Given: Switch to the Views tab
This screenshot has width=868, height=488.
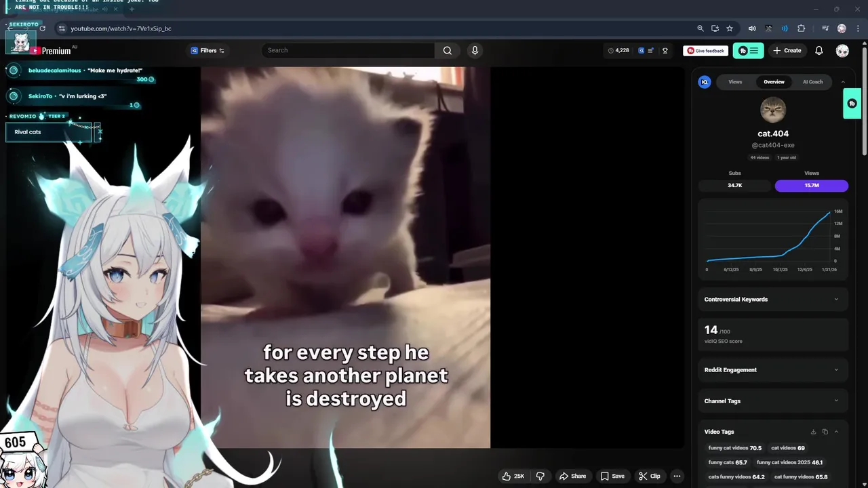Looking at the screenshot, I should 735,82.
